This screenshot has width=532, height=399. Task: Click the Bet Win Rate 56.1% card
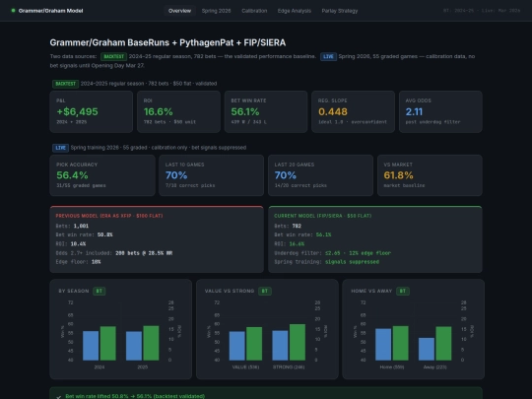266,111
